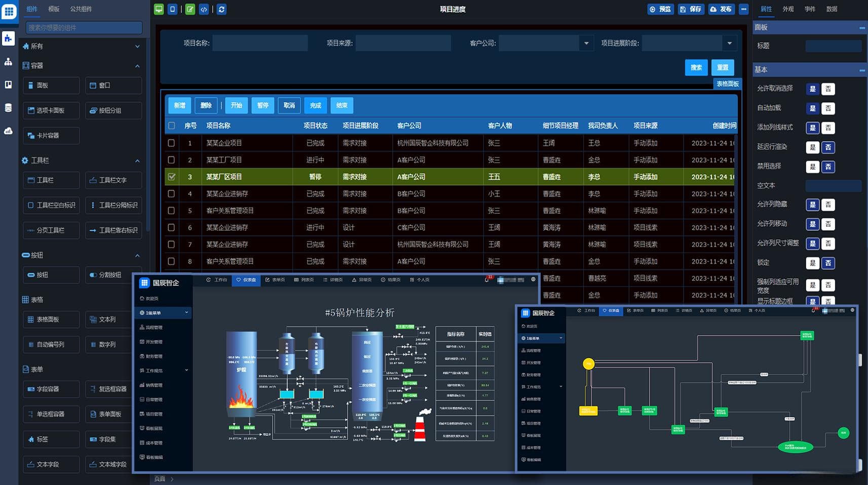Select the 按钮分组 component

114,110
